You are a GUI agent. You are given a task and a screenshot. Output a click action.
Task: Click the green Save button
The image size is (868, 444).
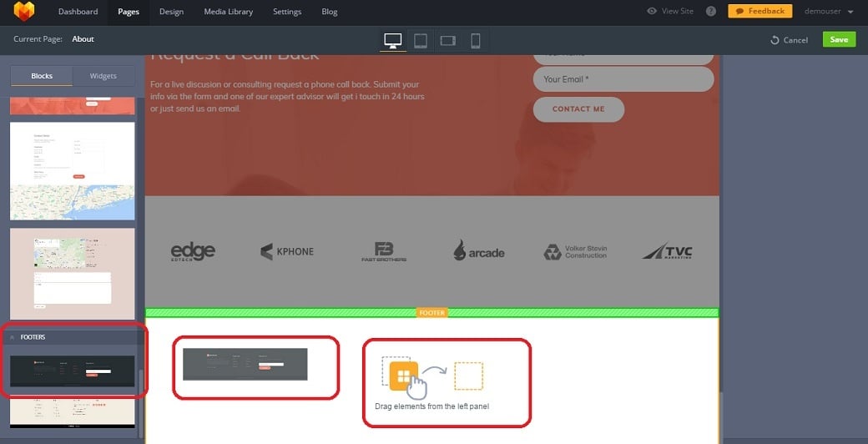click(838, 39)
